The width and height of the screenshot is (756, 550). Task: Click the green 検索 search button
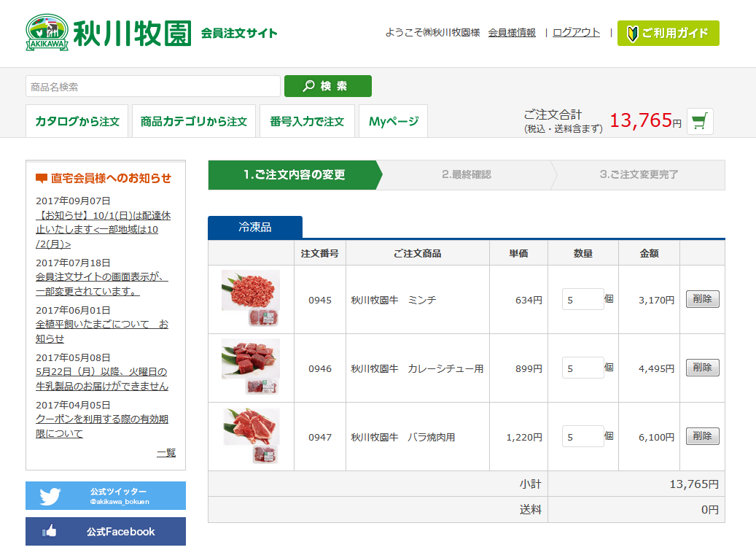click(328, 86)
